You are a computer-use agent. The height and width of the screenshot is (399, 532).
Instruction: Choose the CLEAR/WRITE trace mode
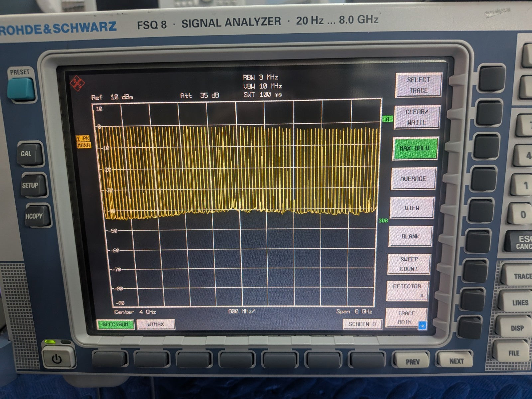[417, 117]
